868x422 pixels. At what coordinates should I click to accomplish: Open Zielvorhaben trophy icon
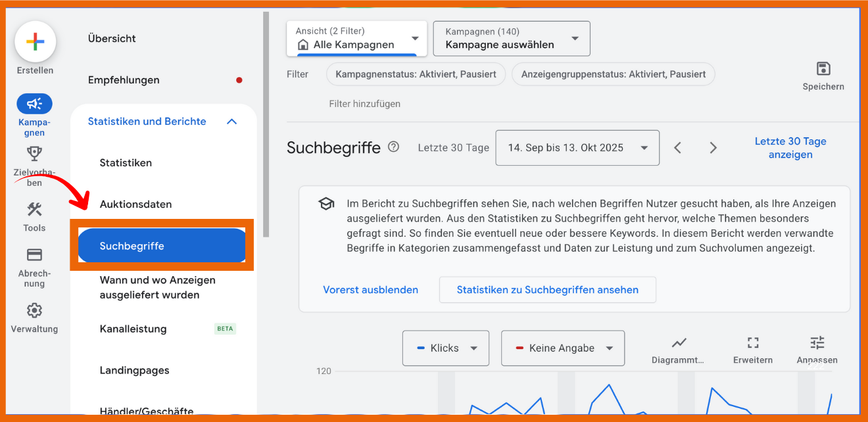point(34,154)
